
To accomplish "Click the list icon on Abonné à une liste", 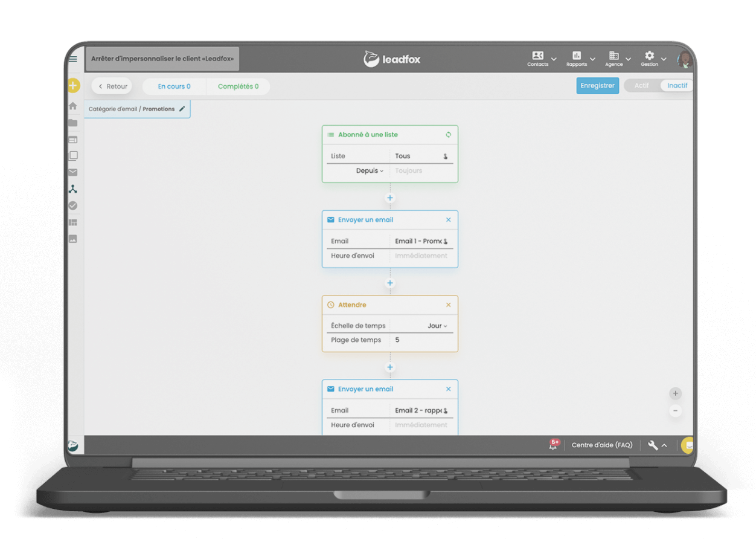I will pos(330,135).
